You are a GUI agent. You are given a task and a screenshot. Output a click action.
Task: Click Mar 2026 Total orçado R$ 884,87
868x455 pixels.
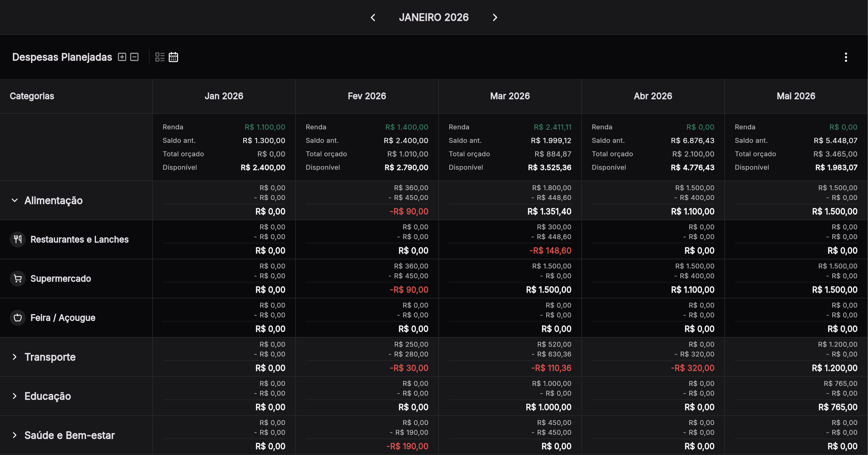click(x=553, y=154)
